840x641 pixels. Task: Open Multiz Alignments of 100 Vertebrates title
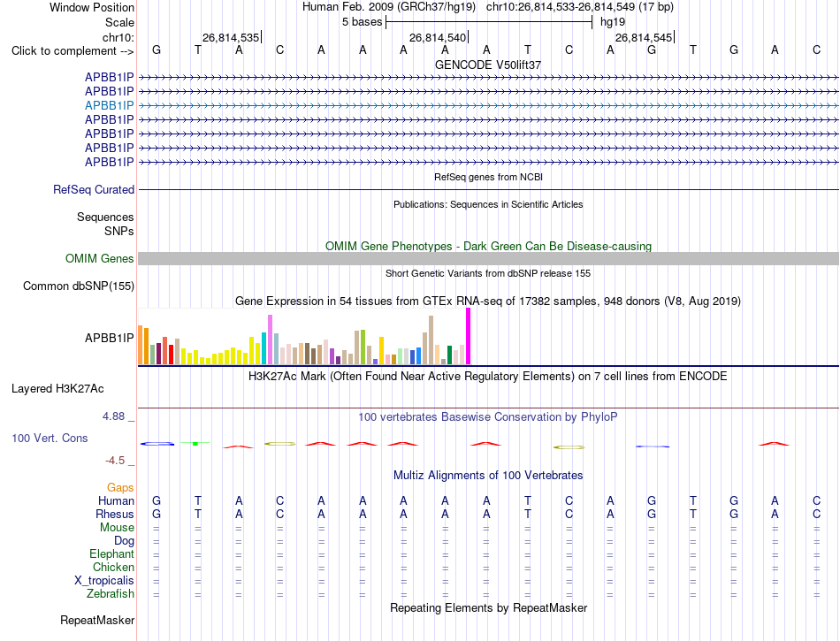pyautogui.click(x=488, y=475)
